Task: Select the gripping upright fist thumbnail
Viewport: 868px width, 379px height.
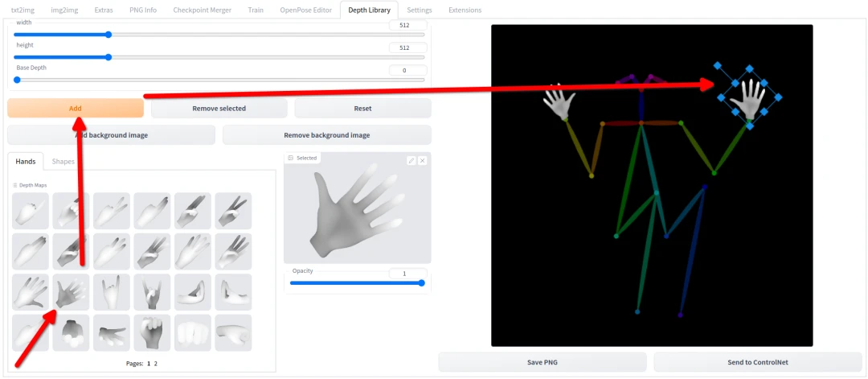Action: pyautogui.click(x=152, y=332)
